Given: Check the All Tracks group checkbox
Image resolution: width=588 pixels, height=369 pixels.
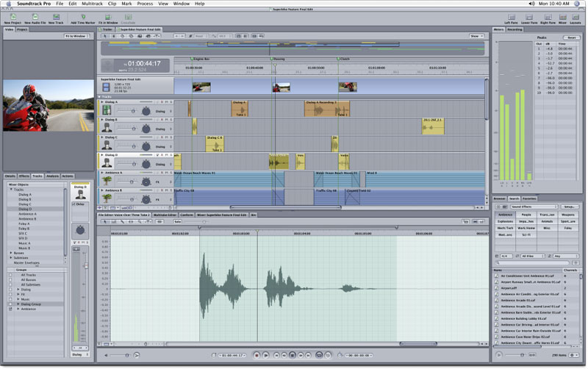Looking at the screenshot, I should point(10,275).
